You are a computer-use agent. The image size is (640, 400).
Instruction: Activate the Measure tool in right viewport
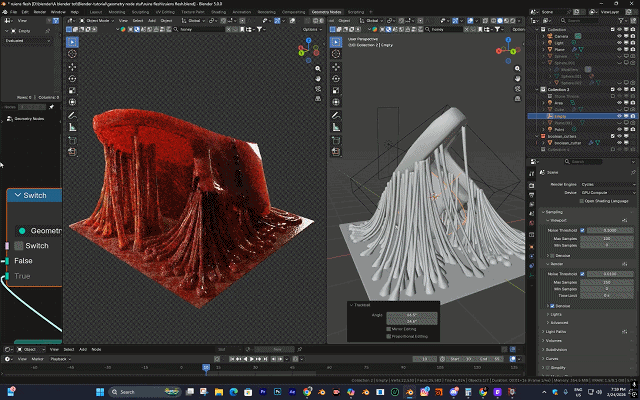[337, 128]
